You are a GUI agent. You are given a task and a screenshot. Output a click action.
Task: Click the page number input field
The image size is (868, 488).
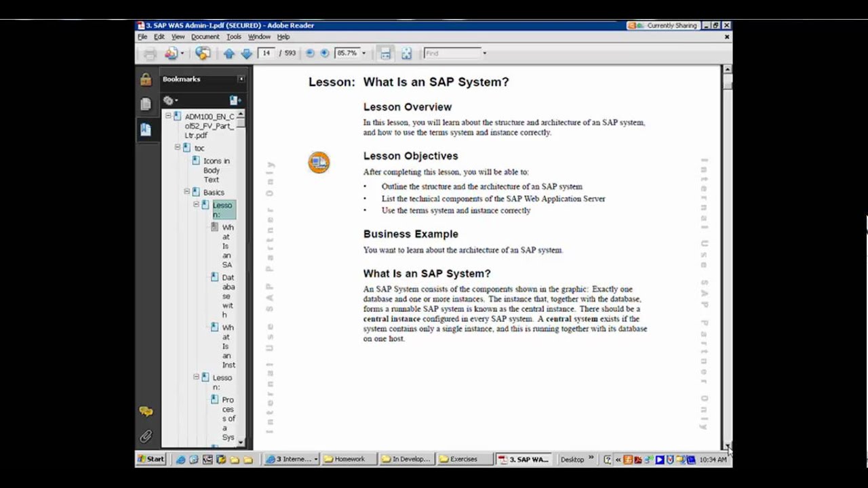tap(267, 53)
